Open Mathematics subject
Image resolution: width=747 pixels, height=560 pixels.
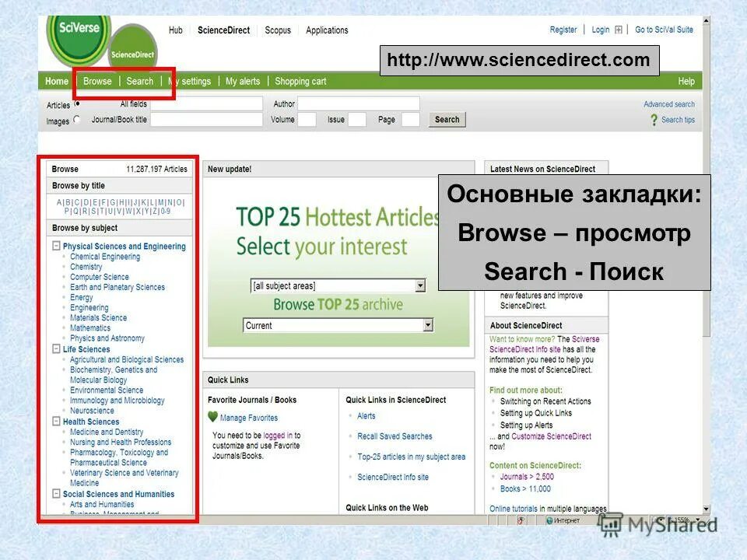[90, 327]
